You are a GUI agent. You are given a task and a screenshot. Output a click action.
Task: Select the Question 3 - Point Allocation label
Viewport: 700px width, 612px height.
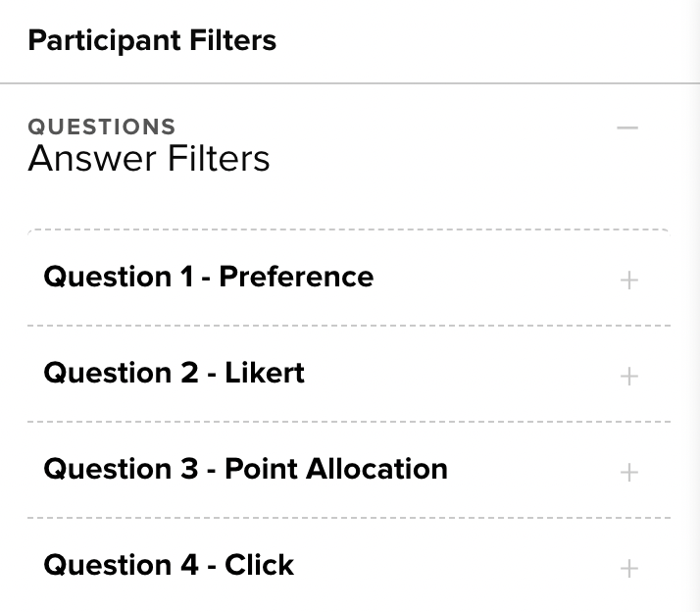[245, 469]
